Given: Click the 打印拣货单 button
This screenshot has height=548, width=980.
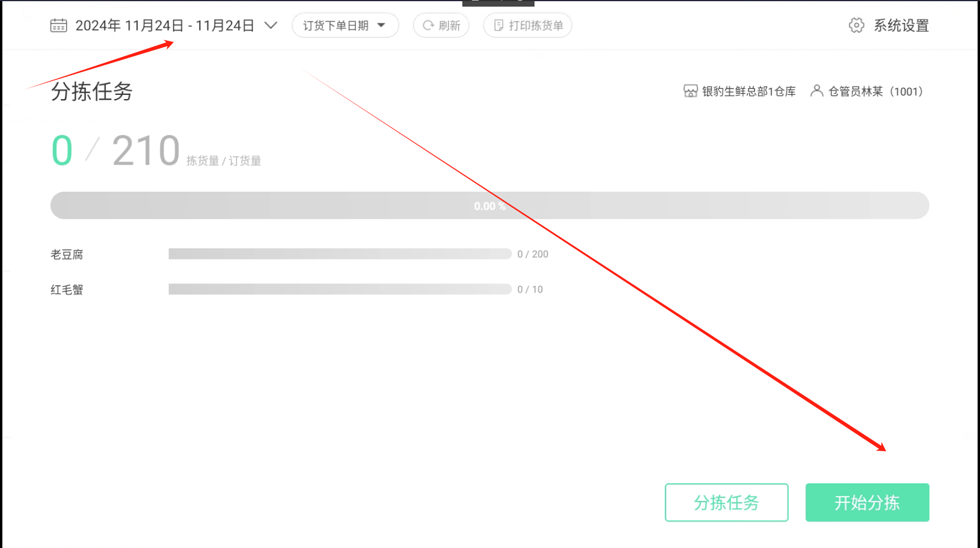Looking at the screenshot, I should click(527, 25).
